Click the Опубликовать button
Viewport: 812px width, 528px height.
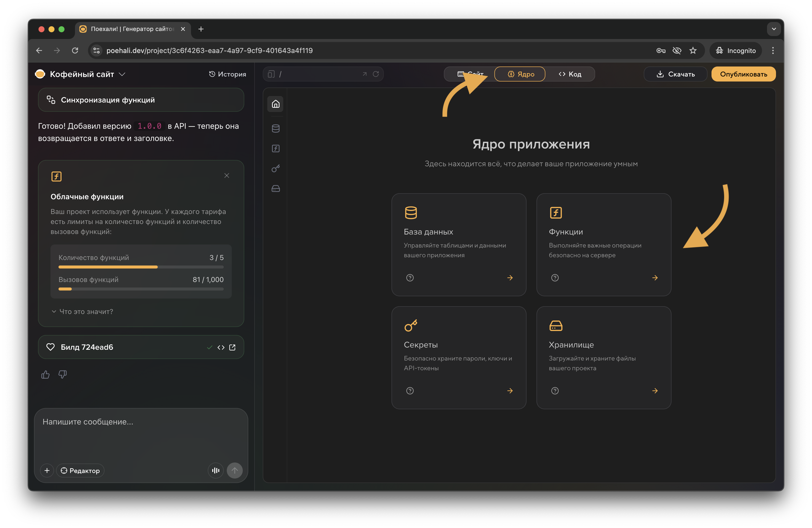pyautogui.click(x=743, y=74)
